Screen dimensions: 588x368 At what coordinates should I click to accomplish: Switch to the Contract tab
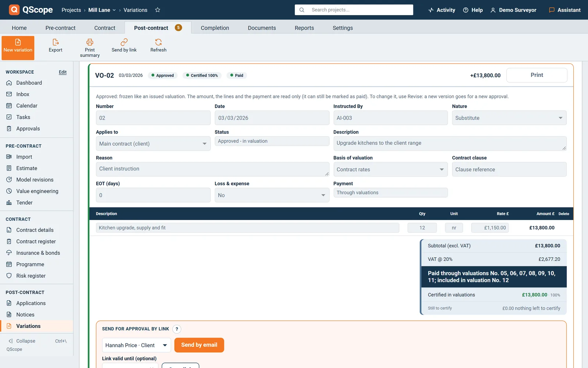[x=105, y=28]
